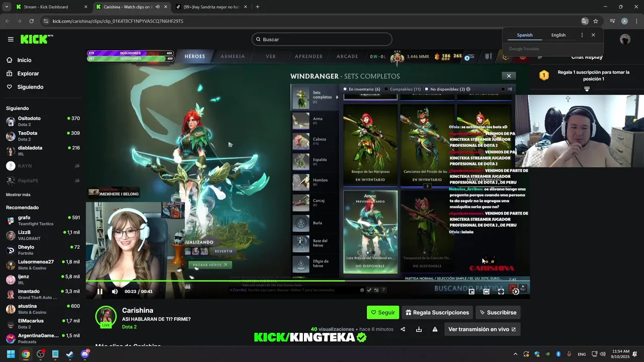The width and height of the screenshot is (644, 362).
Task: Open mini player mode
Action: coord(471,291)
